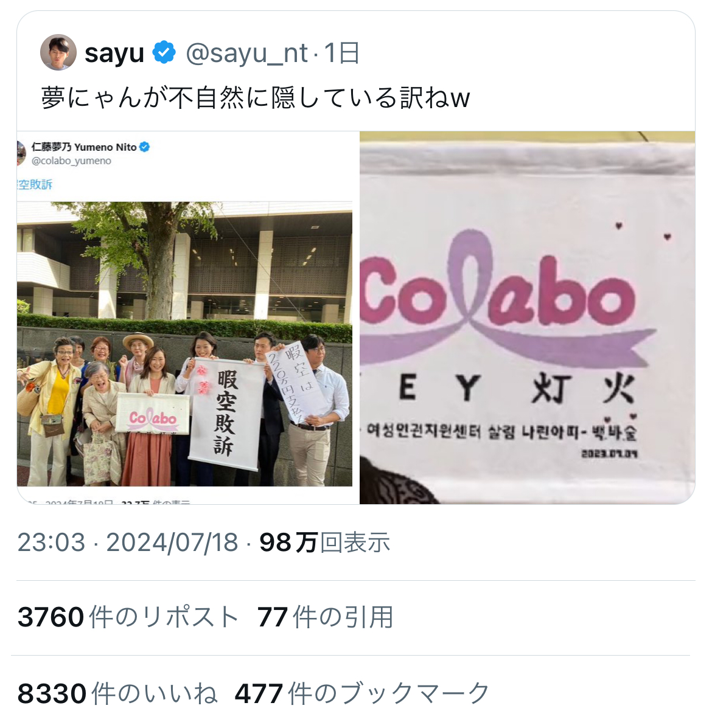Screen dimensions: 712x728
Task: View the 3760 件のリポスト list
Action: (128, 617)
